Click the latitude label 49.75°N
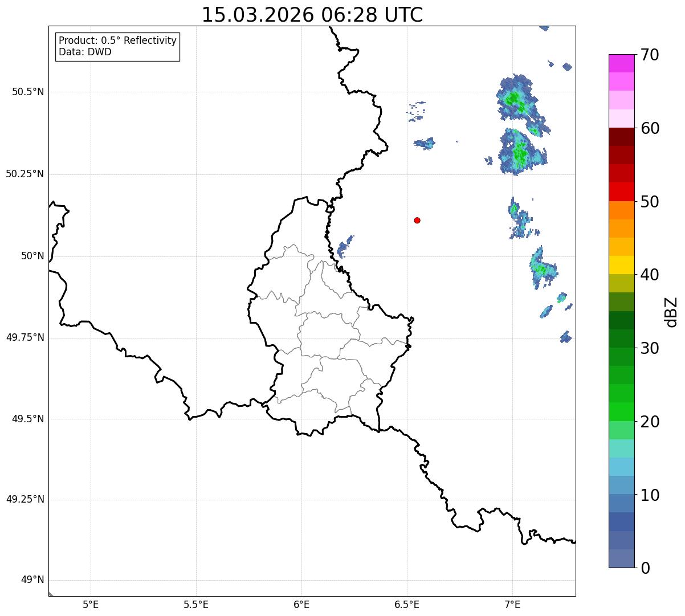This screenshot has height=616, width=685. [x=25, y=337]
